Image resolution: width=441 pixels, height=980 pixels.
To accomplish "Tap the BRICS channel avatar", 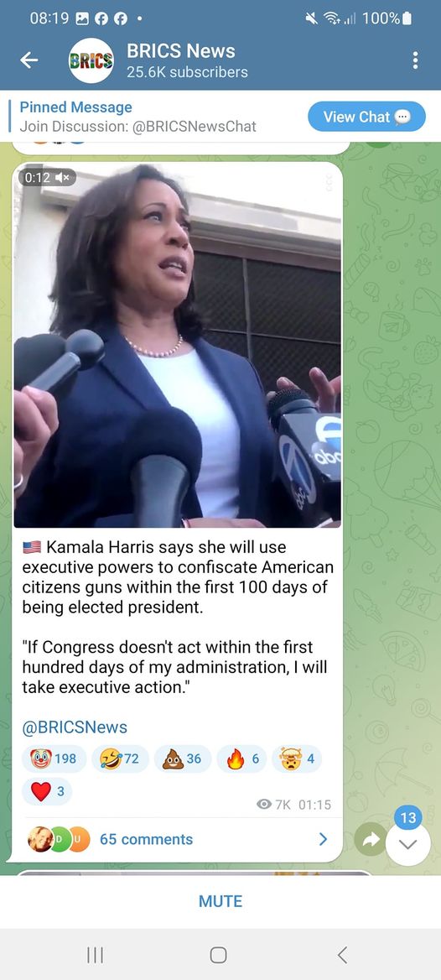I will click(91, 60).
